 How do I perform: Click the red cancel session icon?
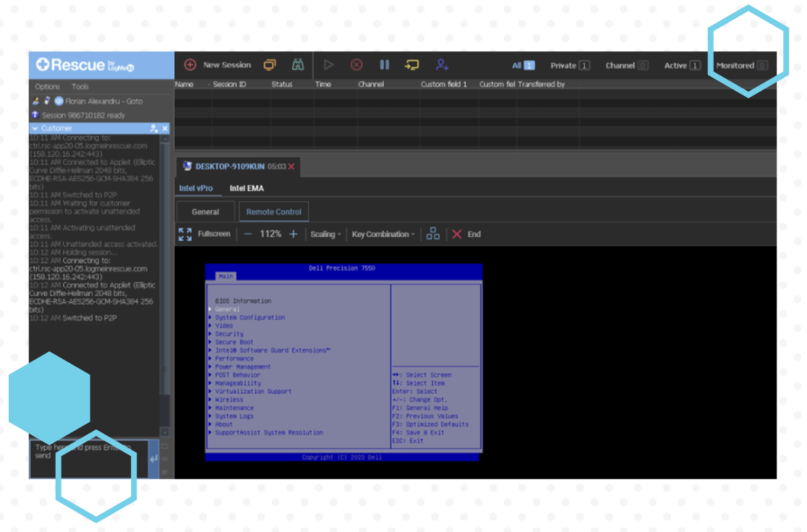[x=356, y=65]
